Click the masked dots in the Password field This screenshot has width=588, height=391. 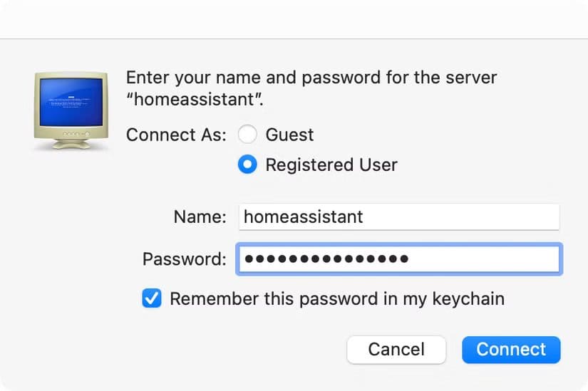tap(326, 259)
